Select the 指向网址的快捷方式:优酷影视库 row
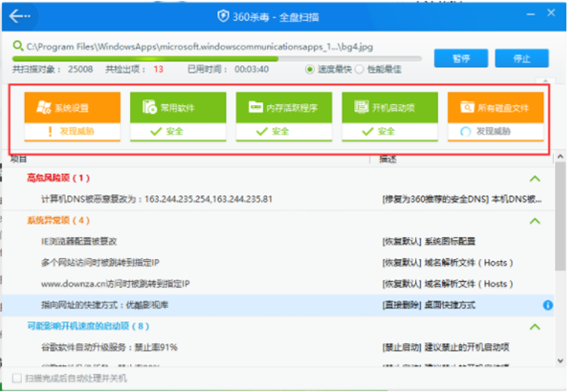The width and height of the screenshot is (574, 392). (278, 305)
